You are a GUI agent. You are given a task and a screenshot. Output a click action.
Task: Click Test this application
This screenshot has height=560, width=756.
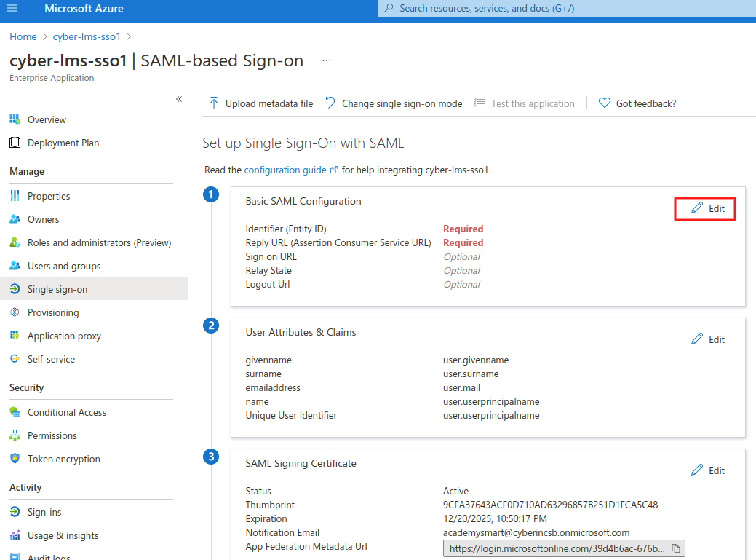click(524, 103)
